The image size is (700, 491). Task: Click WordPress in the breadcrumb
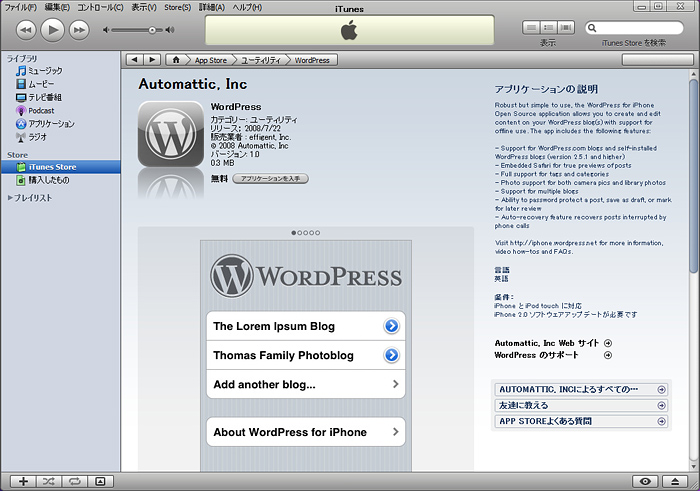tap(312, 60)
